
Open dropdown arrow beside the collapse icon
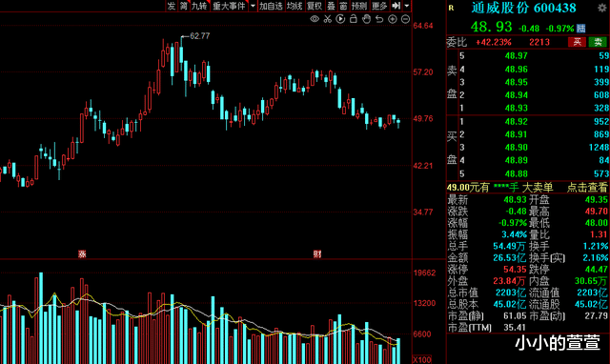[407, 6]
